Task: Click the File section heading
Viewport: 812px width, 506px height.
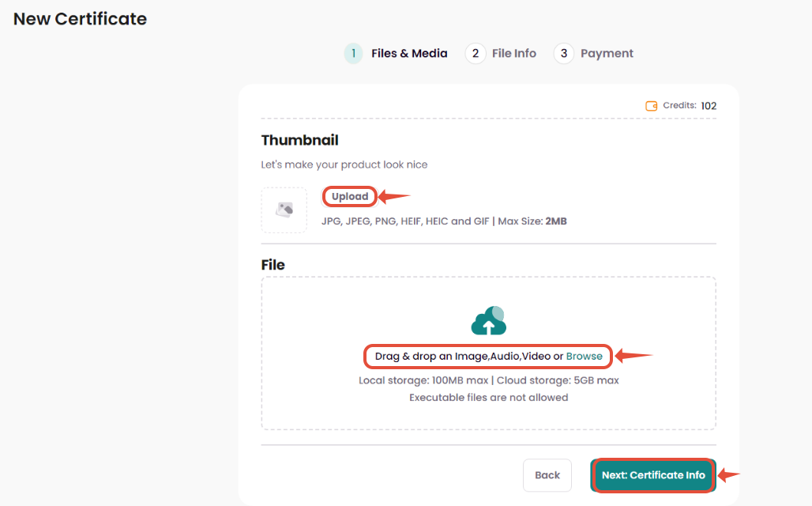Action: coord(273,265)
